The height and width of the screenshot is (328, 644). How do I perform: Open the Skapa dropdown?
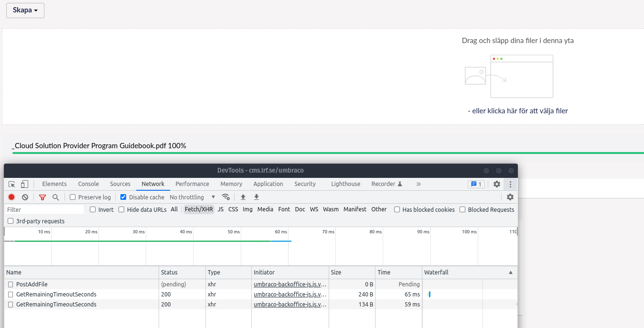point(25,10)
